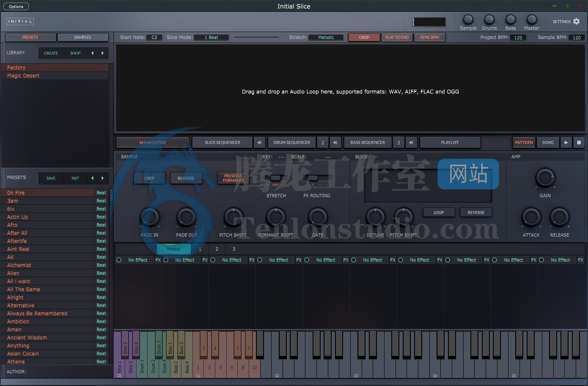Open the Playlist tab
588x386 pixels.
(x=450, y=143)
